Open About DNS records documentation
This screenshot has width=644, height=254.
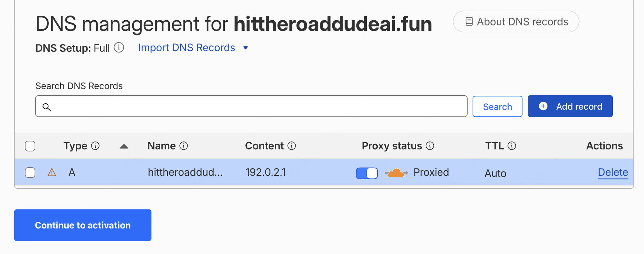point(516,22)
